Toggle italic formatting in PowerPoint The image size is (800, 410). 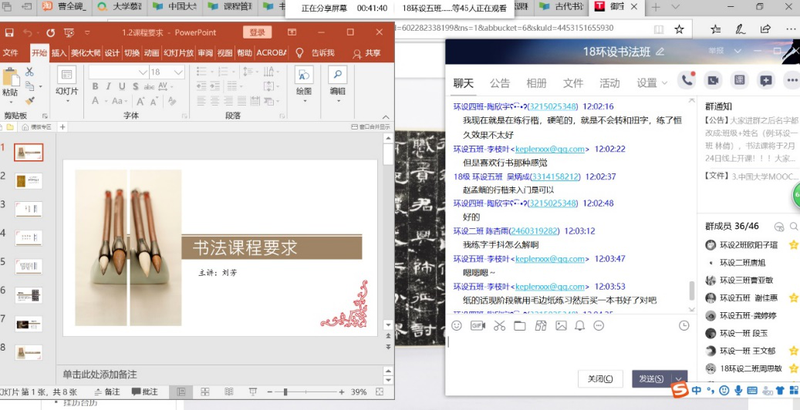(x=108, y=87)
